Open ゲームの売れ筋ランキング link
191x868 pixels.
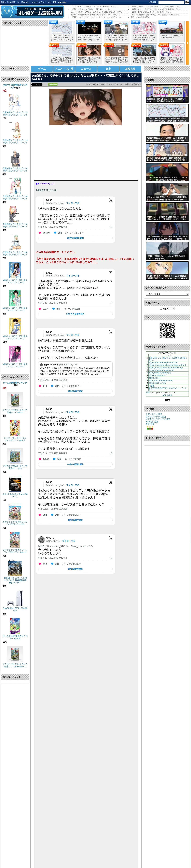15,383
